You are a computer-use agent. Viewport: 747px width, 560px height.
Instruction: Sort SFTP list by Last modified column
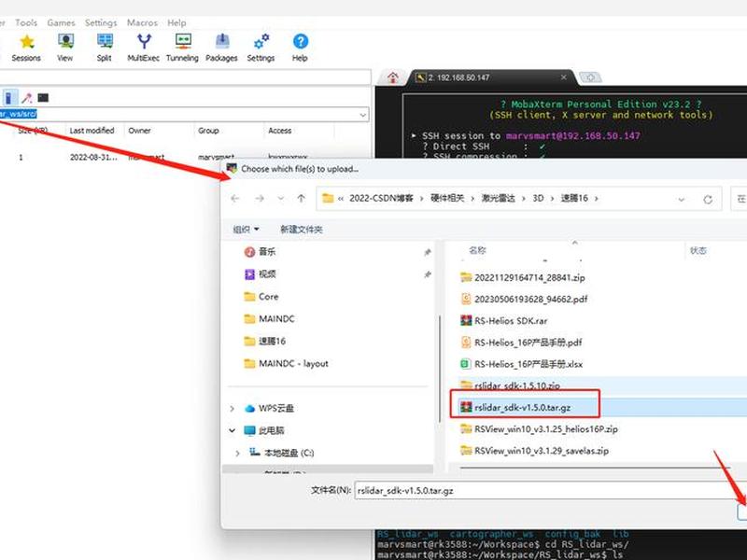[92, 131]
